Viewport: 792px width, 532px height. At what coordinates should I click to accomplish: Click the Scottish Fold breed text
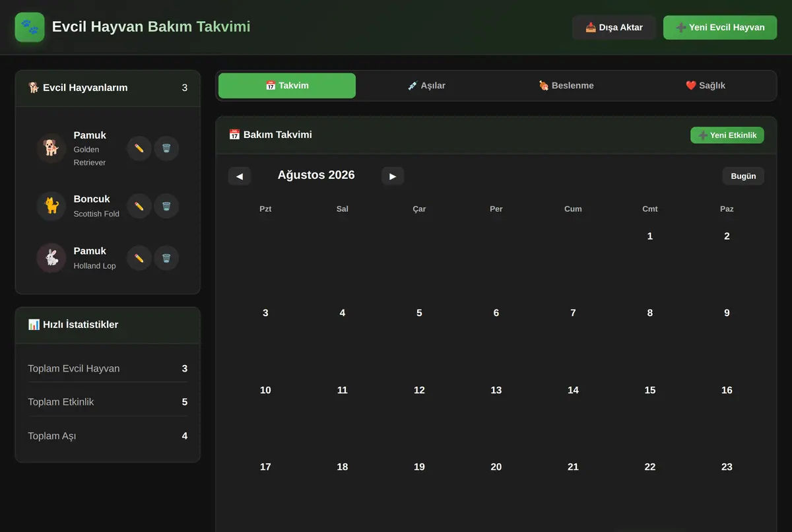point(96,214)
